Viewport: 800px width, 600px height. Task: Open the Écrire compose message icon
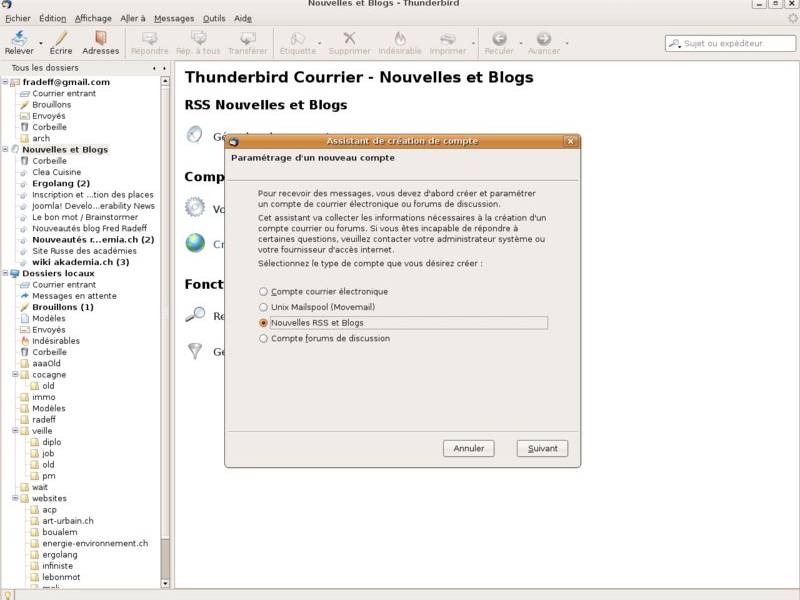pyautogui.click(x=61, y=38)
